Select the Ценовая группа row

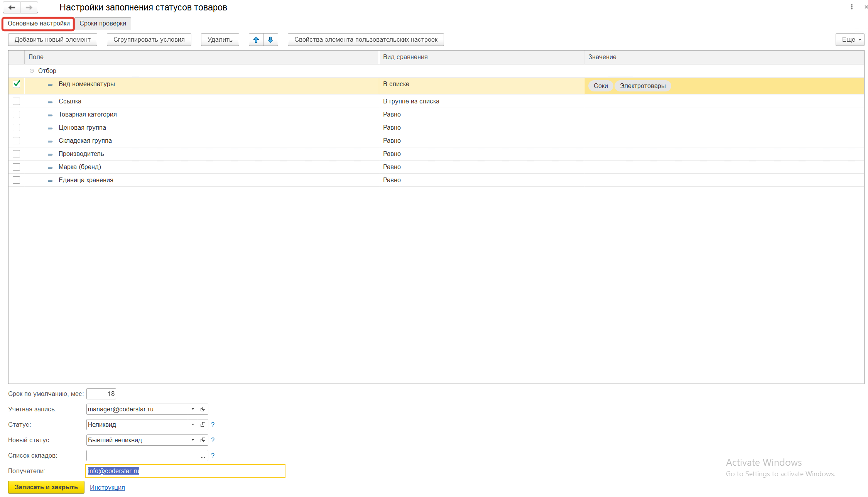coord(436,127)
